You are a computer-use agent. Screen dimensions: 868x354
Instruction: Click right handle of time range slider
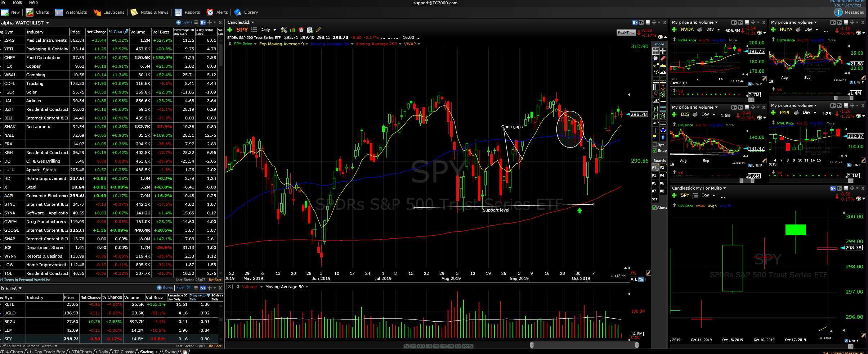click(636, 345)
